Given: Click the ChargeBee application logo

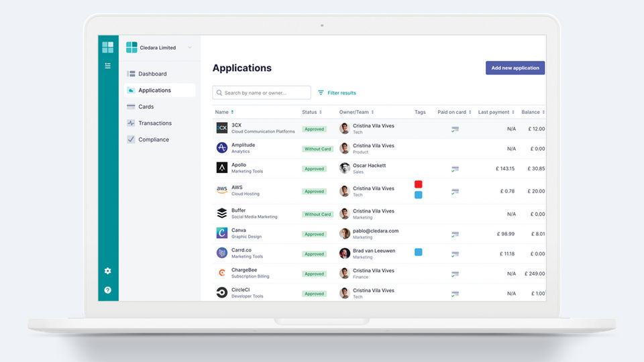Looking at the screenshot, I should pyautogui.click(x=222, y=273).
